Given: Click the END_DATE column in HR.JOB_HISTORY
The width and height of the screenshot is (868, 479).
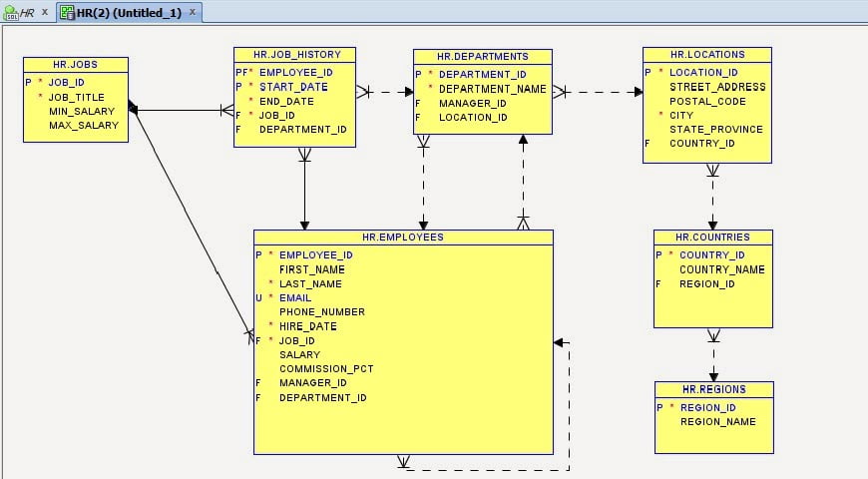Looking at the screenshot, I should [286, 101].
